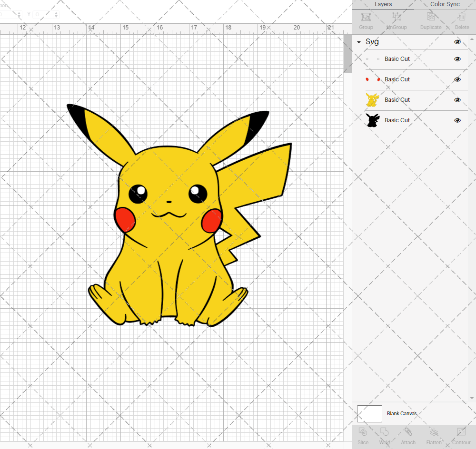
Task: Hide the black silhouette Basic Cut layer
Action: [x=457, y=120]
